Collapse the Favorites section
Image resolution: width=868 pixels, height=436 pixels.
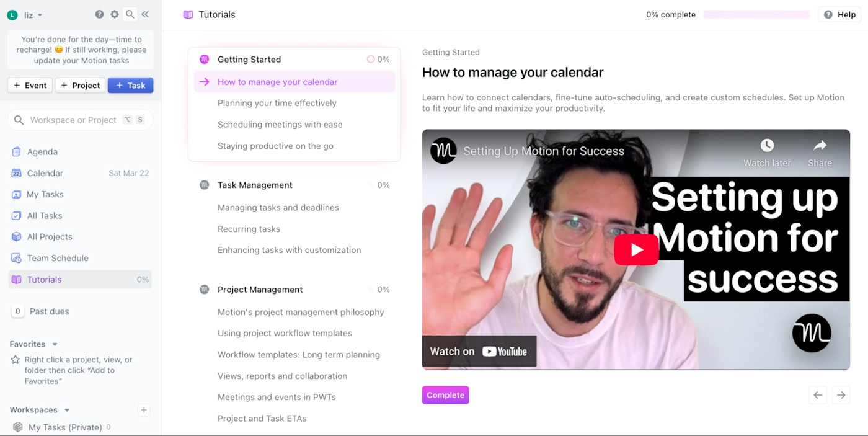tap(55, 344)
